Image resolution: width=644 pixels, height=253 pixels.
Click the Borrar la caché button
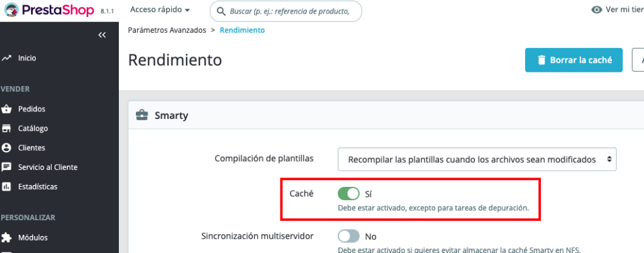click(x=574, y=60)
